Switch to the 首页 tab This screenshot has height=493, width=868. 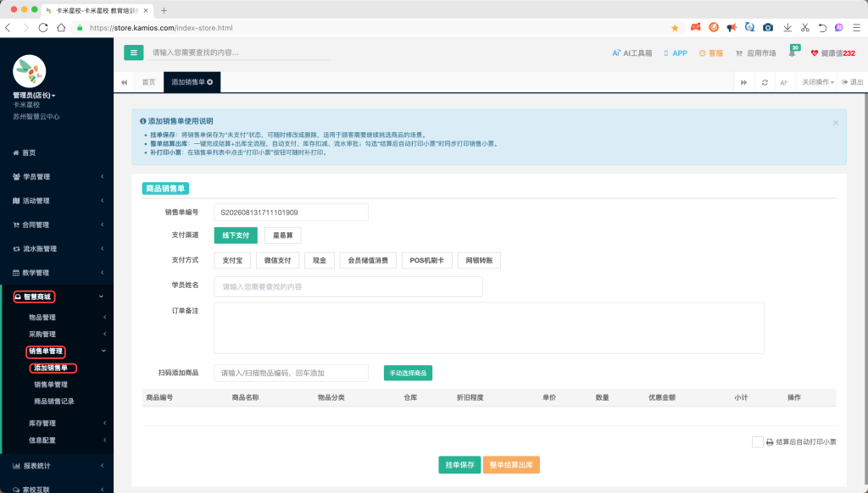[148, 82]
